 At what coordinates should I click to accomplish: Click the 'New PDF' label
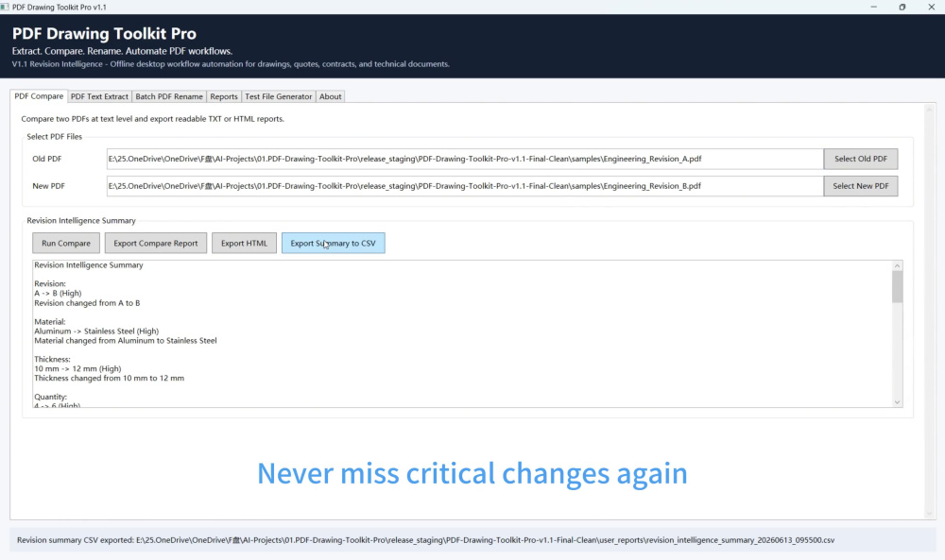[49, 186]
